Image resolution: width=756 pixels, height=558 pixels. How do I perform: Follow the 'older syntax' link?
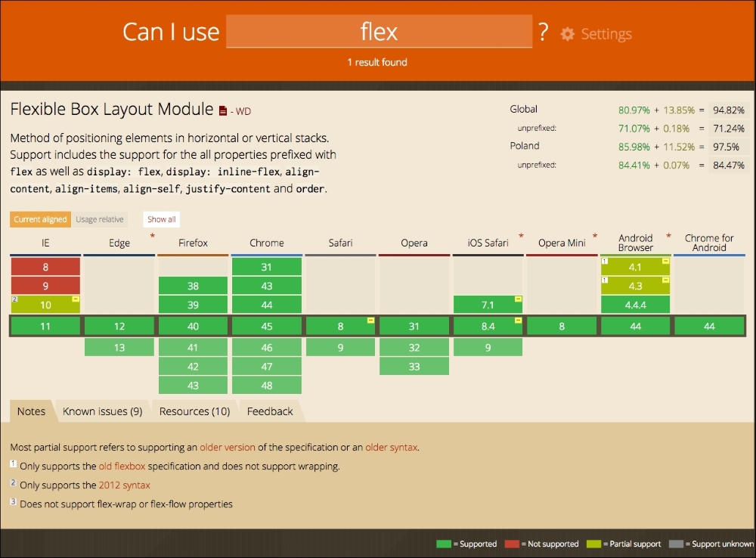pyautogui.click(x=392, y=447)
